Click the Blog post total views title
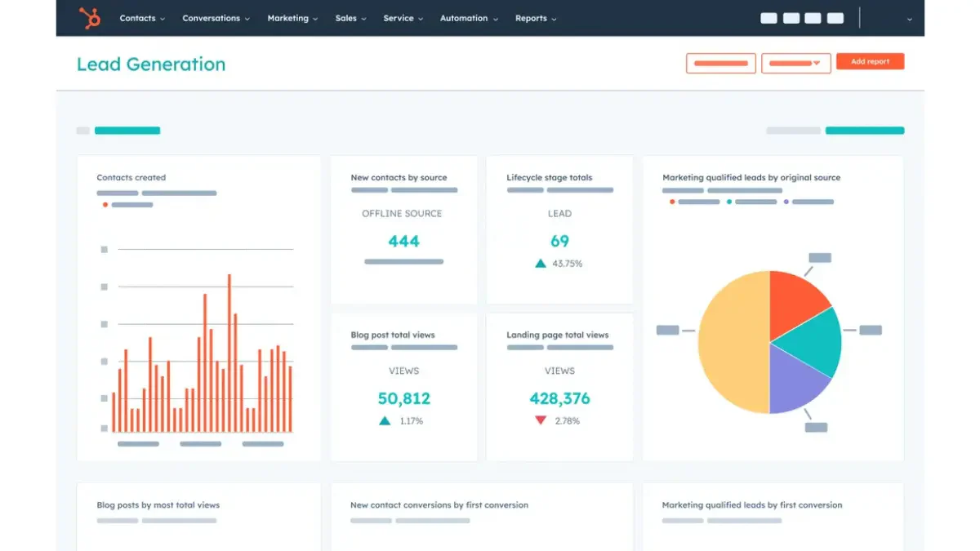980x551 pixels. (393, 335)
